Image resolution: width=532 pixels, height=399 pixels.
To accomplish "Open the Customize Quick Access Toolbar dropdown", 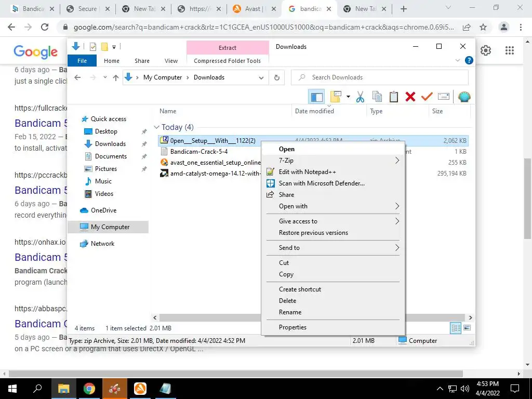I will (x=114, y=47).
